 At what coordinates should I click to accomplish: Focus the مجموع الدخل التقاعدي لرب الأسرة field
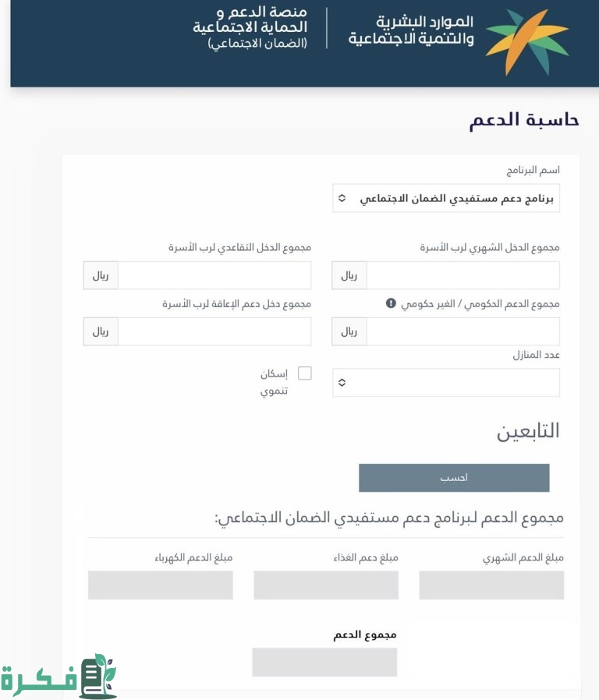[214, 275]
